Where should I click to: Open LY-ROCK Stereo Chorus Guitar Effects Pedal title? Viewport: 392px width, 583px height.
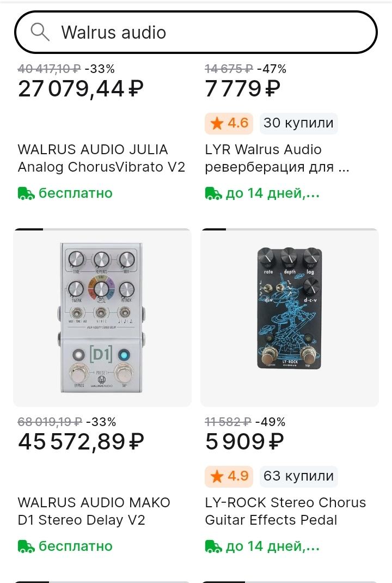coord(285,511)
